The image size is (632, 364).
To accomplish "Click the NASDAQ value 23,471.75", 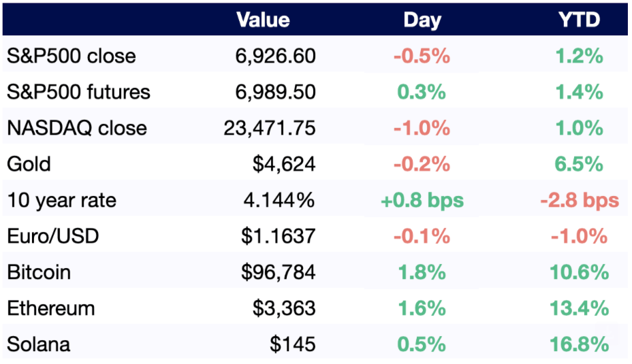I will coord(270,128).
